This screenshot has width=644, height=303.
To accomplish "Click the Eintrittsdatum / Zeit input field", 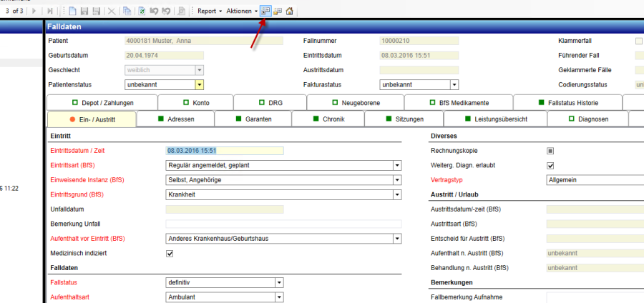I will (224, 151).
